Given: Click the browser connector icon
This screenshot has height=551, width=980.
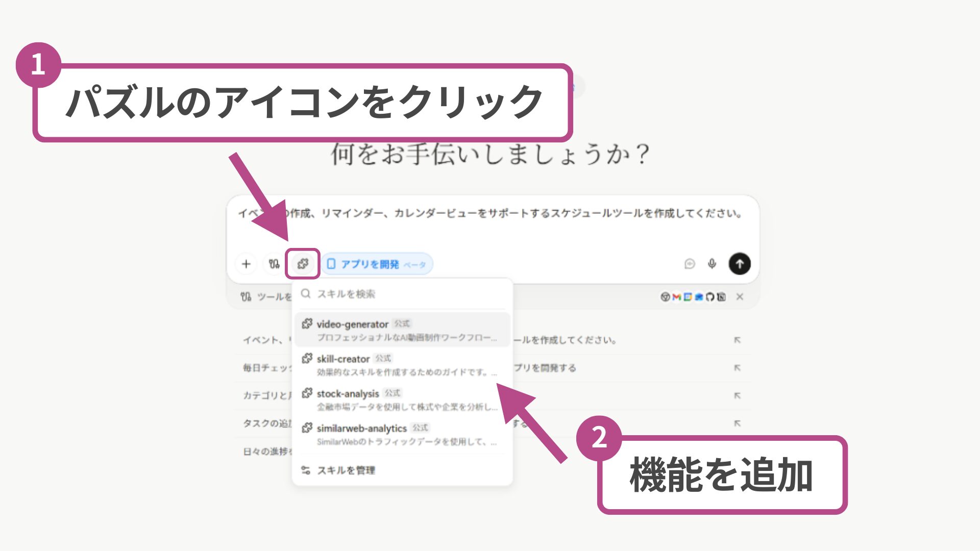Looking at the screenshot, I should pos(665,297).
